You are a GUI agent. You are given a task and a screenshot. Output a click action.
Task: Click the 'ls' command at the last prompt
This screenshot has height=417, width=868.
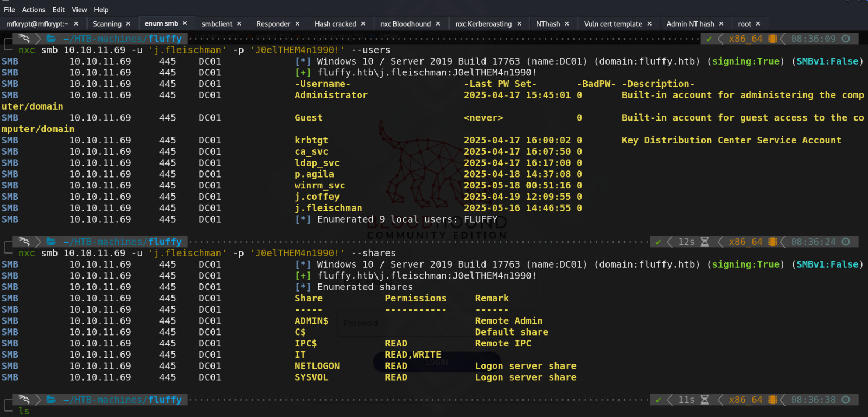24,411
